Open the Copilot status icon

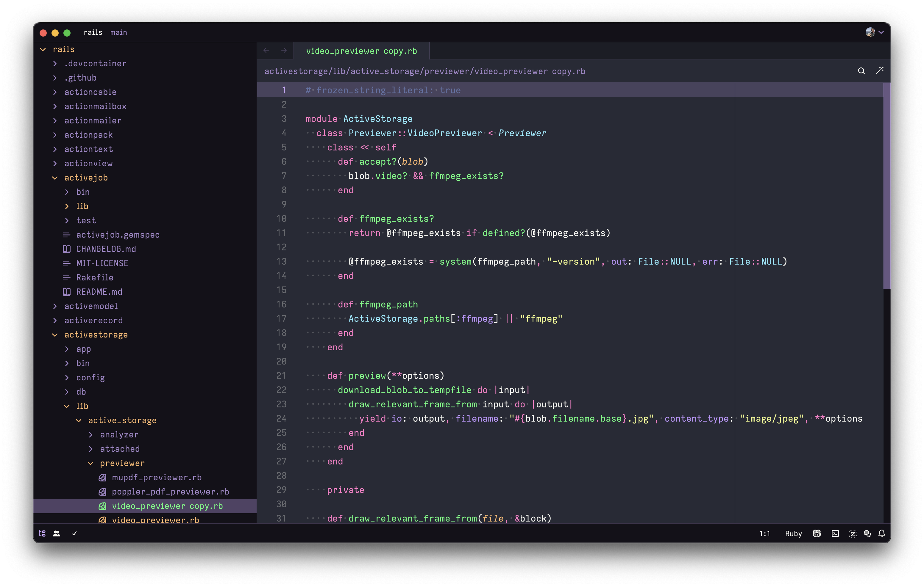(817, 533)
